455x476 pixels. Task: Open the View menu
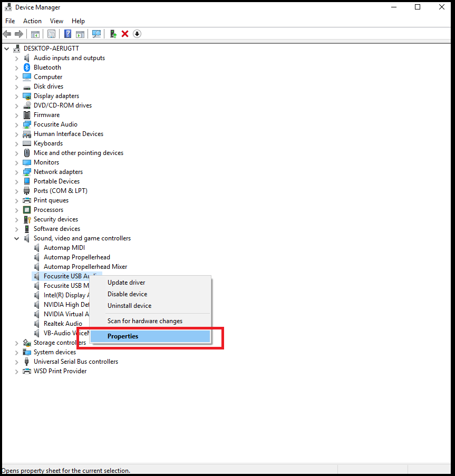pos(56,21)
